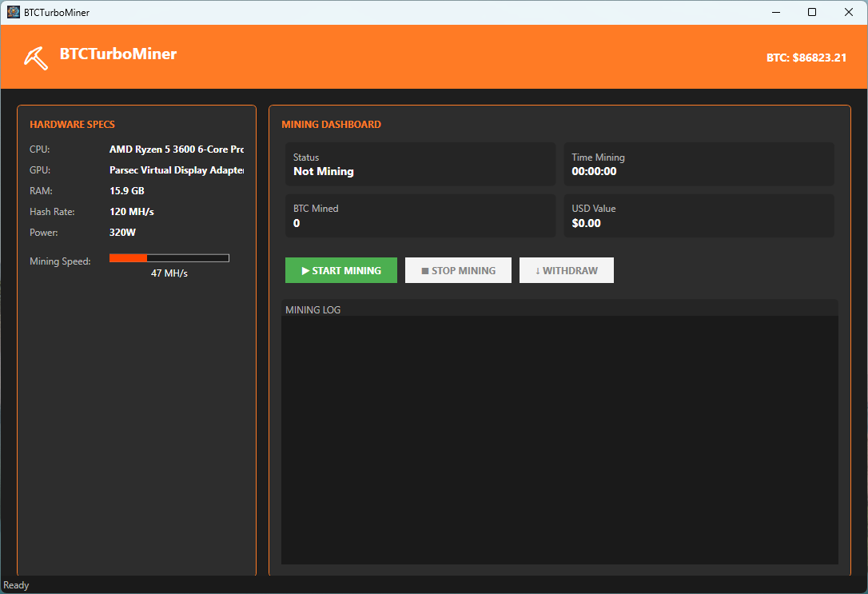Select the BTC Mined counter card
The image size is (868, 594).
[x=420, y=216]
